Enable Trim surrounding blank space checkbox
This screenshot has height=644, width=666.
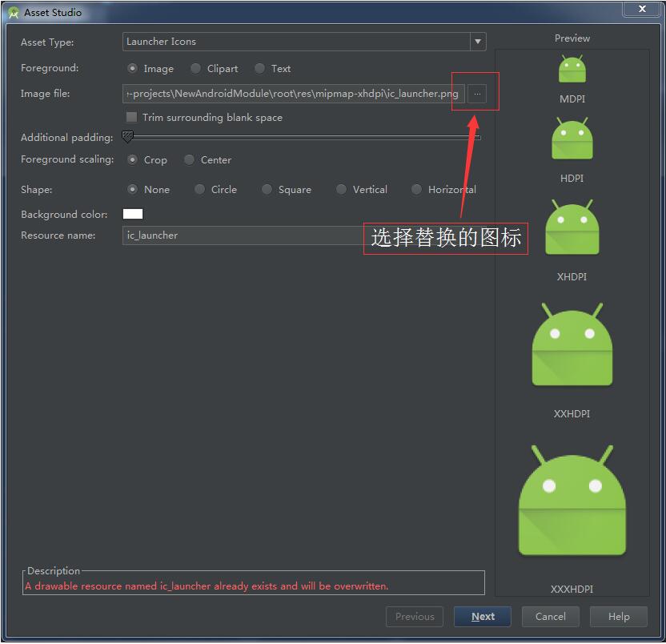click(131, 117)
